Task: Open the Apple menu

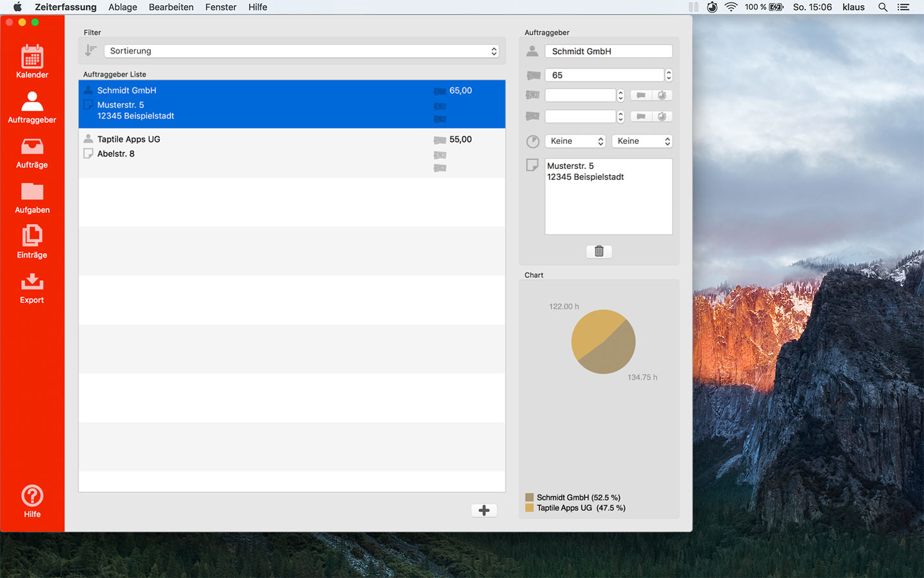Action: coord(17,7)
